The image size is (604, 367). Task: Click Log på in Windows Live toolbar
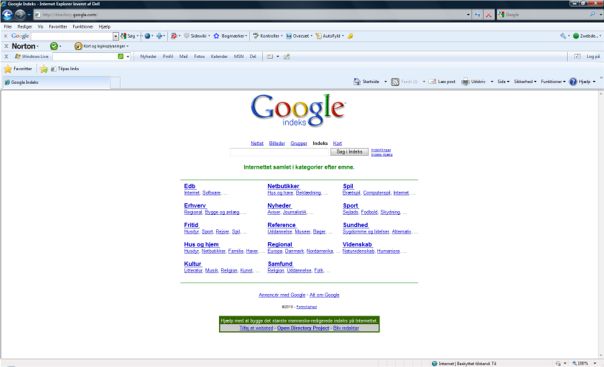pyautogui.click(x=593, y=57)
